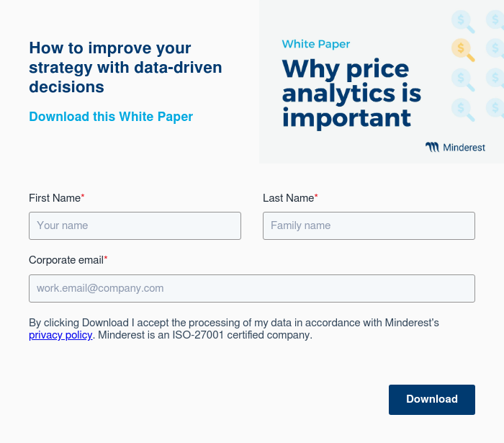Click the Minderest brand name text

pyautogui.click(x=464, y=148)
